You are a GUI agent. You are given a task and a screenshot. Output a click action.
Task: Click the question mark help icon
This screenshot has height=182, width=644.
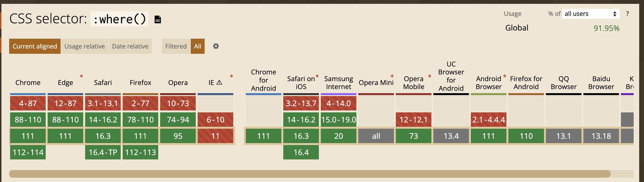(628, 14)
